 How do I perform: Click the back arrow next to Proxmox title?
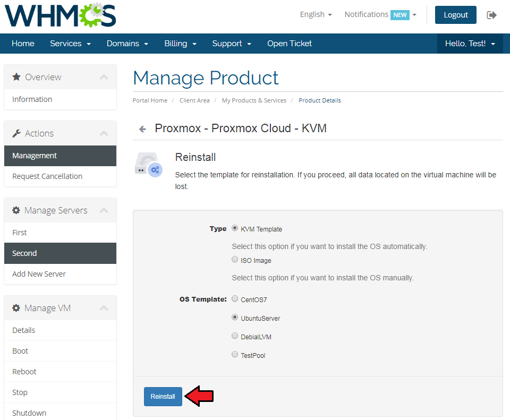point(142,129)
